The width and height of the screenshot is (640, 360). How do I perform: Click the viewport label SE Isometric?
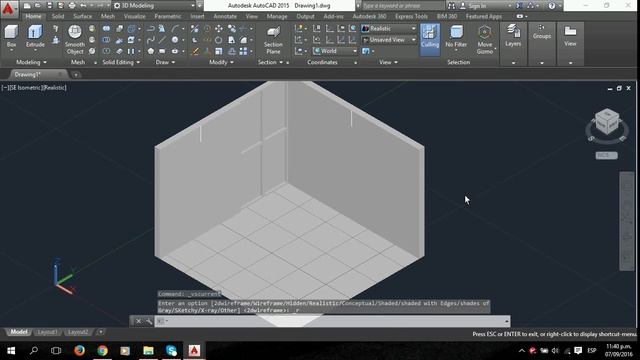click(x=26, y=88)
